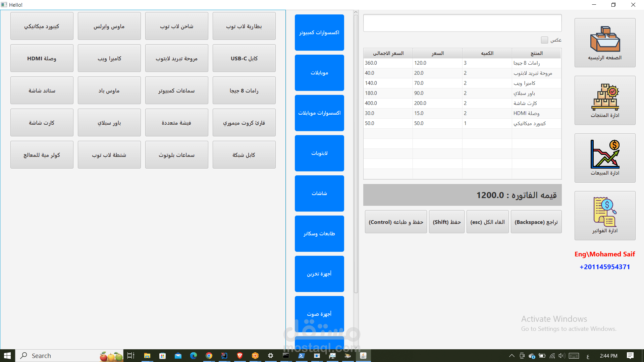The height and width of the screenshot is (362, 644).
Task: Select كيبورد ميكانيكي invoice row
Action: [462, 123]
